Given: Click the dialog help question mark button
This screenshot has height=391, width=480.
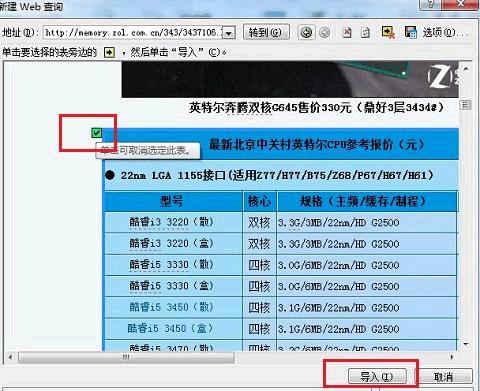Looking at the screenshot, I should [432, 5].
